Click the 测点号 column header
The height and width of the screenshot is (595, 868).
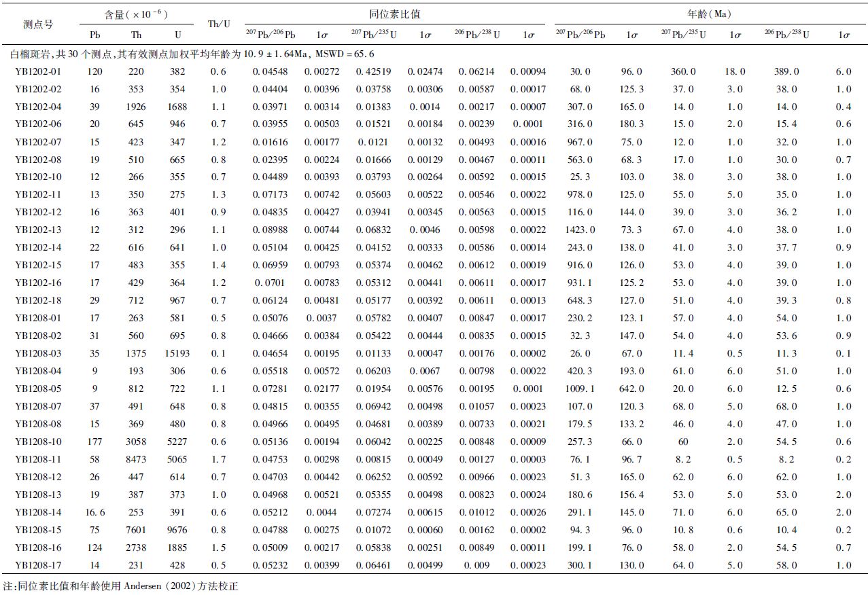tap(38, 24)
